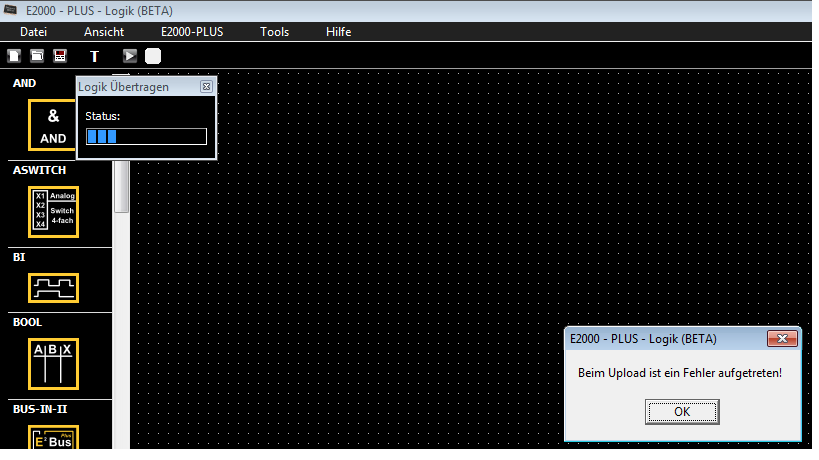Choose the BOOL table block

53,364
